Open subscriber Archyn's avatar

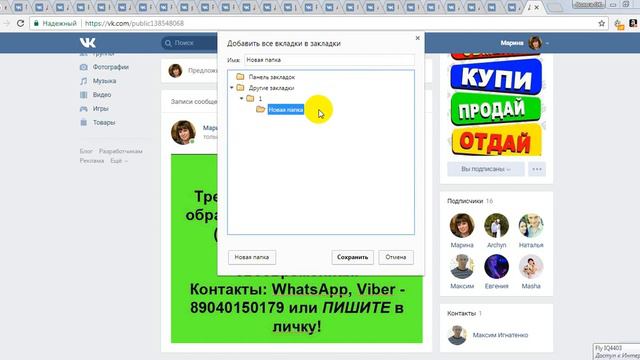tap(496, 225)
